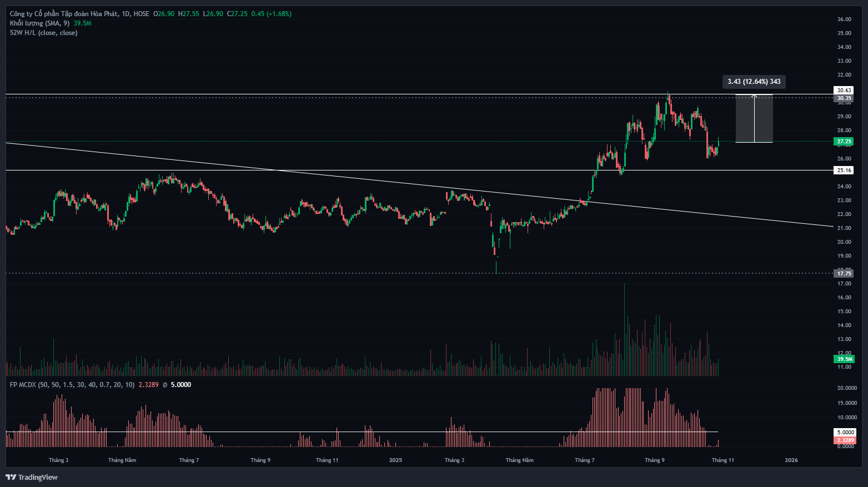Image resolution: width=868 pixels, height=487 pixels.
Task: Click the 32.00 price scale tick
Action: (x=844, y=75)
